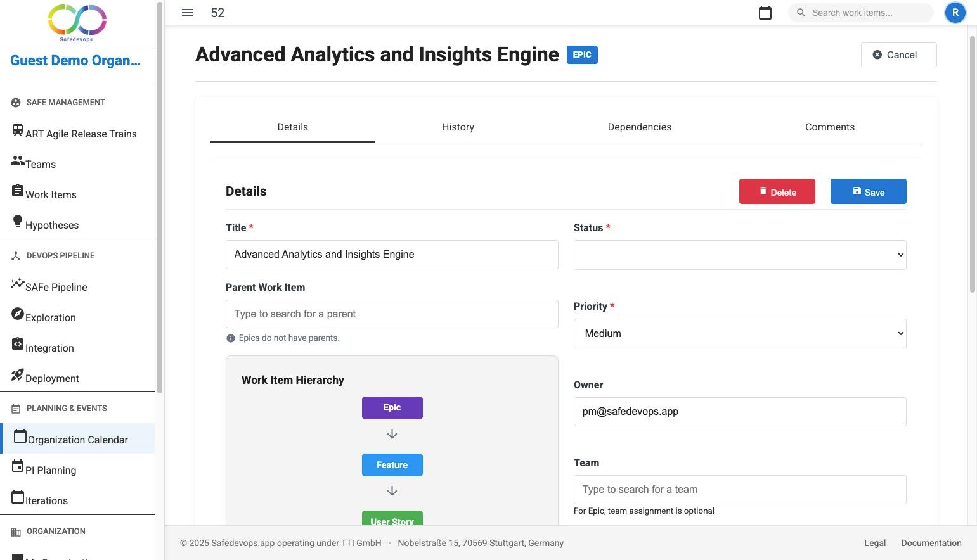
Task: Open Work Items in the sidebar
Action: pos(77,194)
